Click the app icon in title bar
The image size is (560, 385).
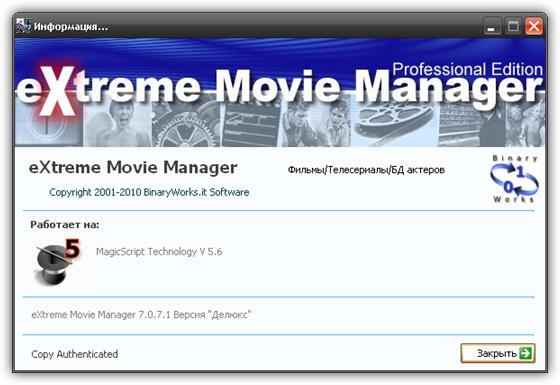pos(24,26)
